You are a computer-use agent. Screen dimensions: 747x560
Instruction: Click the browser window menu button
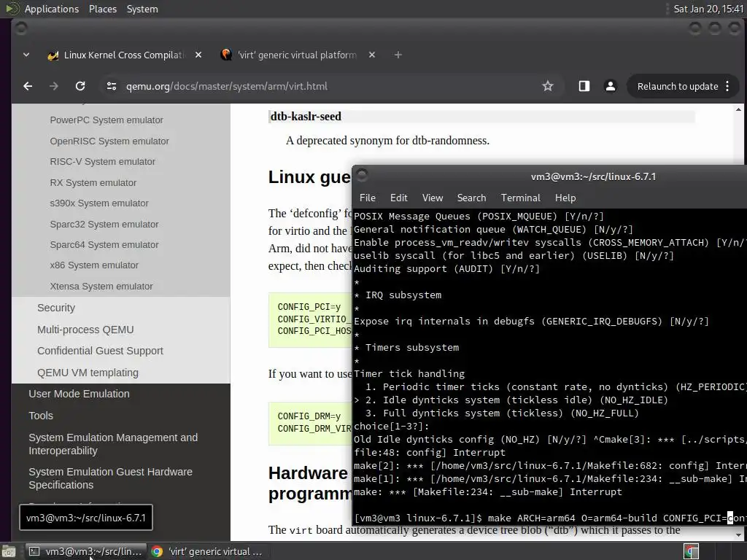pos(21,28)
